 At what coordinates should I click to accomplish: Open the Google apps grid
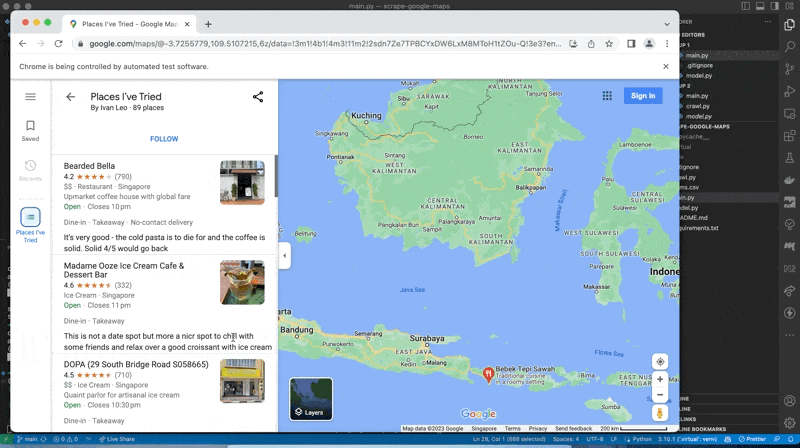(607, 96)
